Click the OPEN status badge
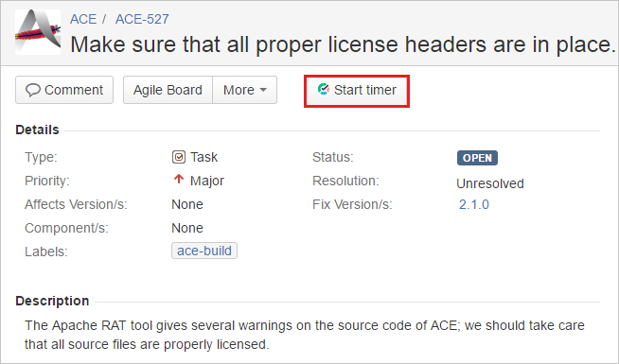619x364 pixels. tap(477, 158)
